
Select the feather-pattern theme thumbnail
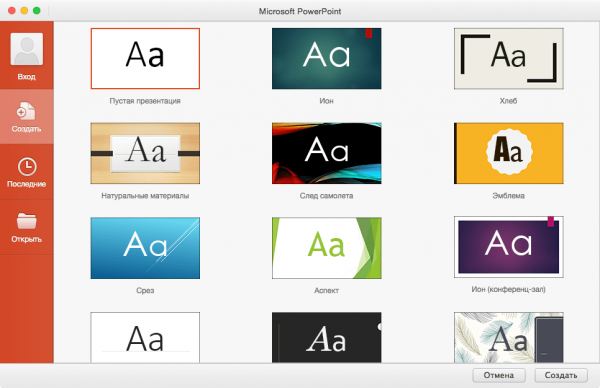point(509,337)
